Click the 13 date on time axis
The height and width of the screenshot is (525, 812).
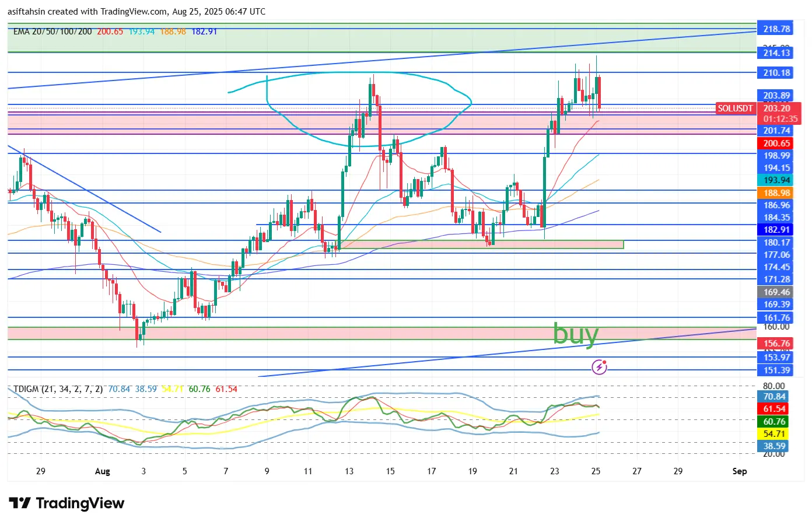tap(349, 471)
